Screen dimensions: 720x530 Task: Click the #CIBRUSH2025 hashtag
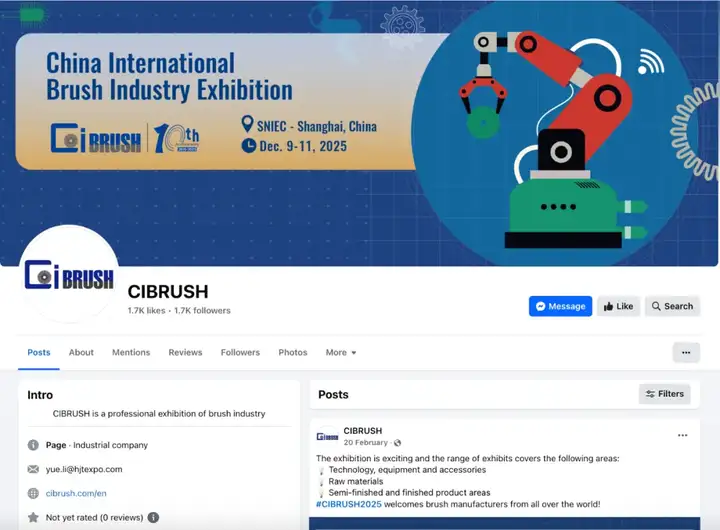pyautogui.click(x=349, y=504)
